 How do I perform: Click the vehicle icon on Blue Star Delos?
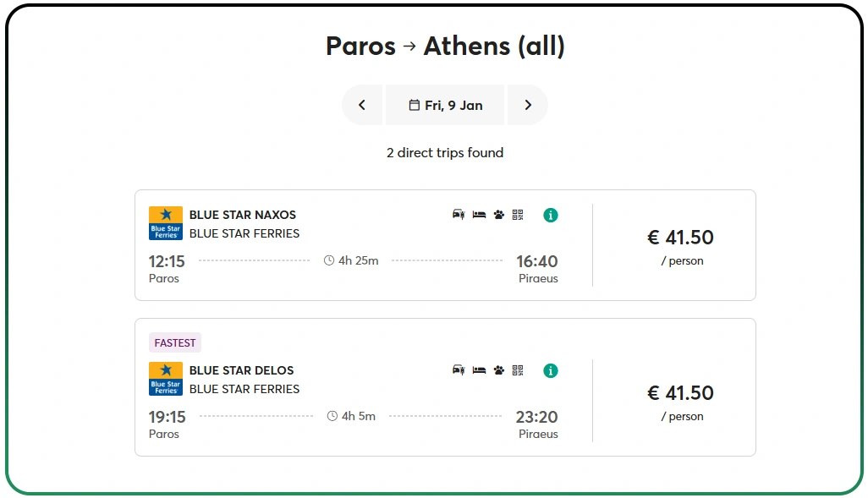click(459, 370)
